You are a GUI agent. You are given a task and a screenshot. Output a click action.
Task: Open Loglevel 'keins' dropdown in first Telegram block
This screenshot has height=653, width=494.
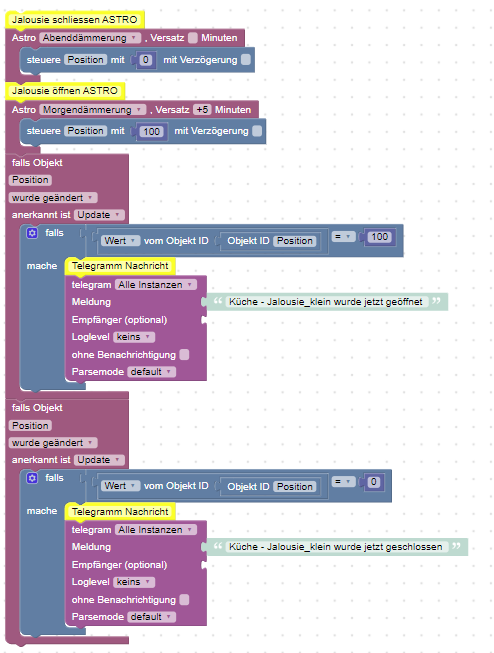[134, 337]
